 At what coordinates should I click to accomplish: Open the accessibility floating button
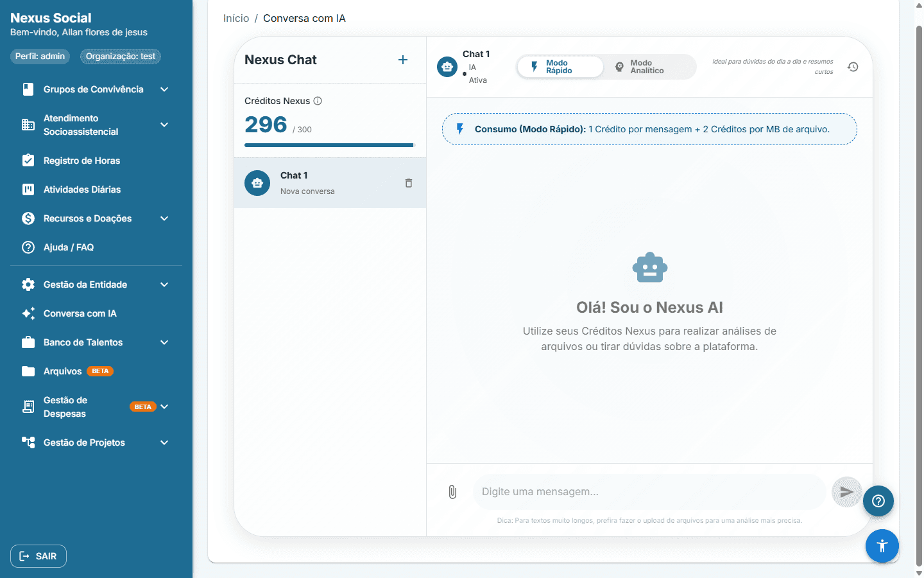(882, 546)
